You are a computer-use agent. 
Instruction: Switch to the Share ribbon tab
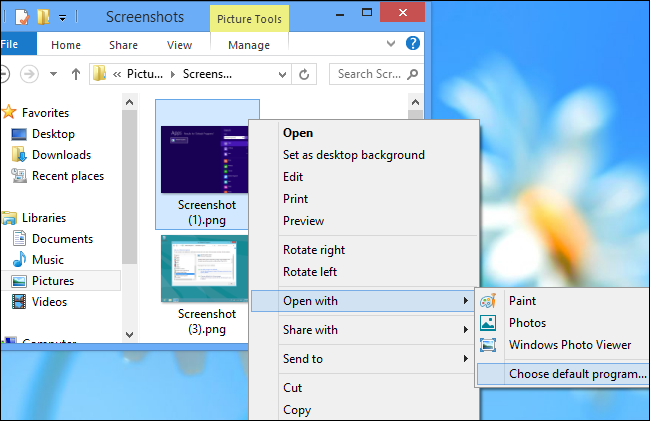point(123,45)
